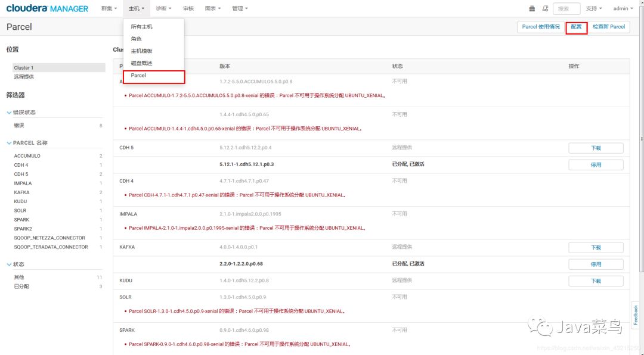Open the 诊断 dropdown menu
Image resolution: width=644 pixels, height=355 pixels.
coord(163,8)
